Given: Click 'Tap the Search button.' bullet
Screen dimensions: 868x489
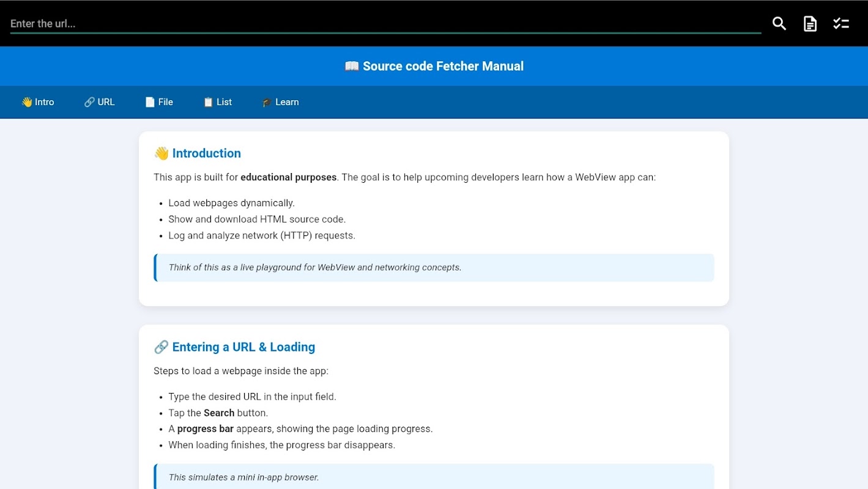Looking at the screenshot, I should 218,413.
